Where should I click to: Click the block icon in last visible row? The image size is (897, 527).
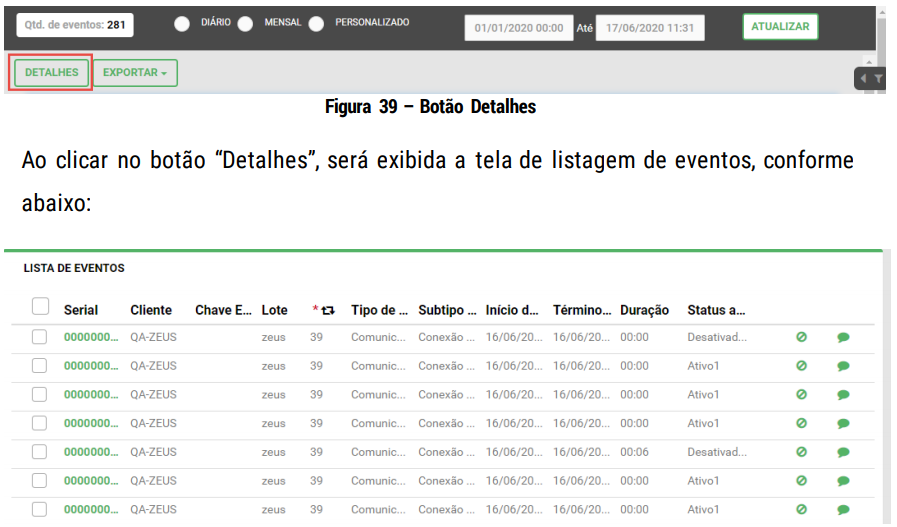click(801, 509)
